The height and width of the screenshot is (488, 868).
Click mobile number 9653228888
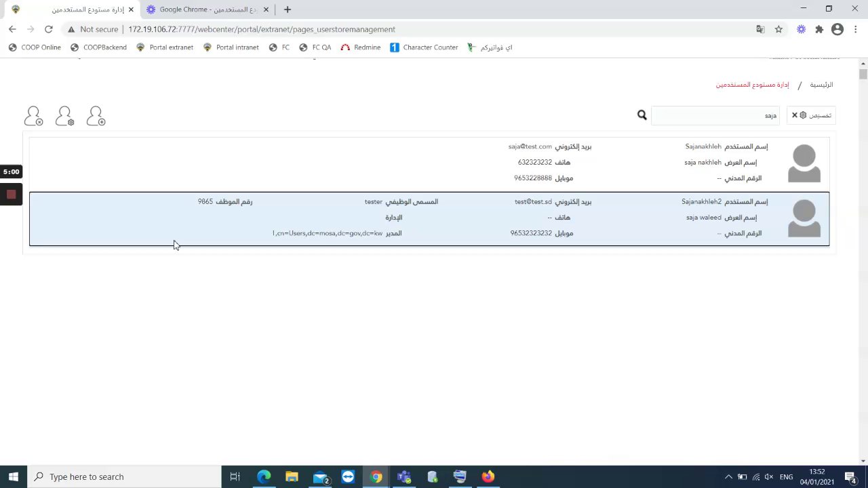pos(533,178)
